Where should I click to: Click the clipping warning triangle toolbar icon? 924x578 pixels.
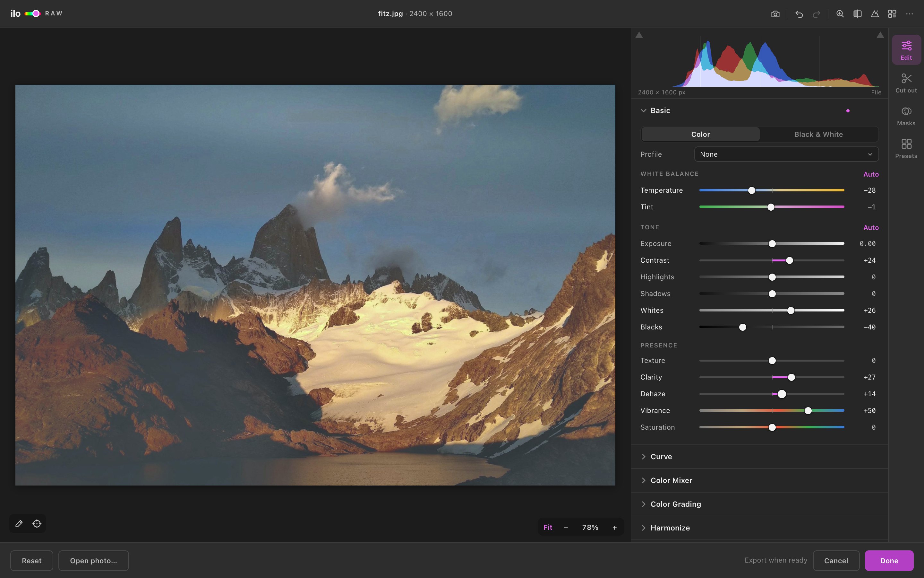point(875,14)
